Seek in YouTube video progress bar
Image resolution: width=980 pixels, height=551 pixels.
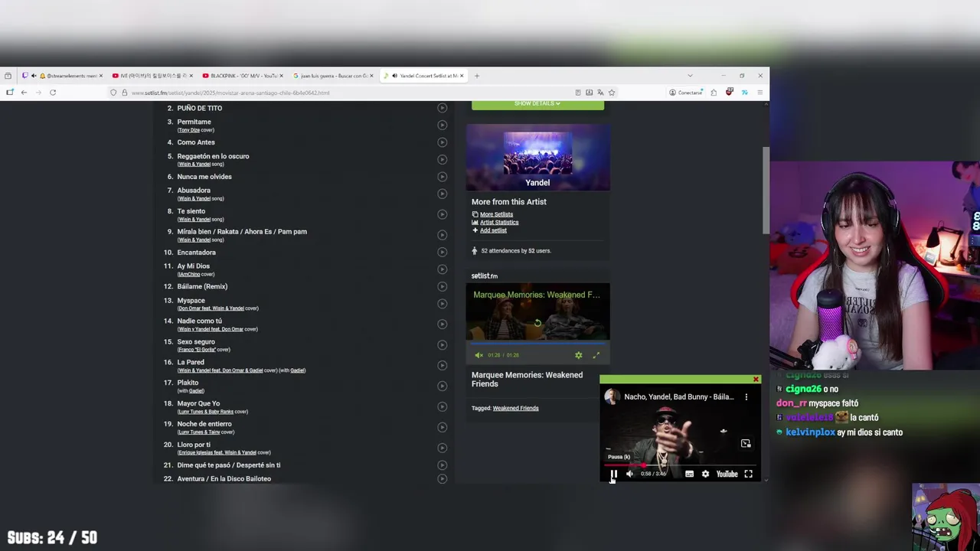point(681,465)
